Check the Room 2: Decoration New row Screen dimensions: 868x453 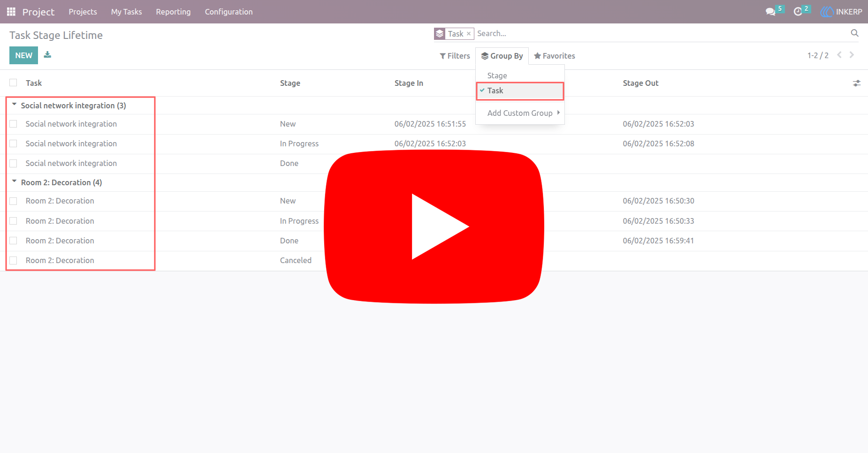(13, 201)
